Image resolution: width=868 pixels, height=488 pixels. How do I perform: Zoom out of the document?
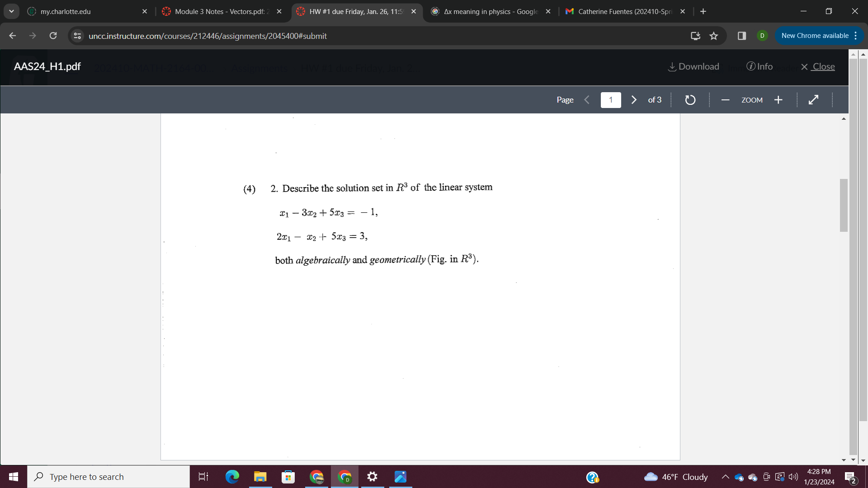tap(724, 99)
